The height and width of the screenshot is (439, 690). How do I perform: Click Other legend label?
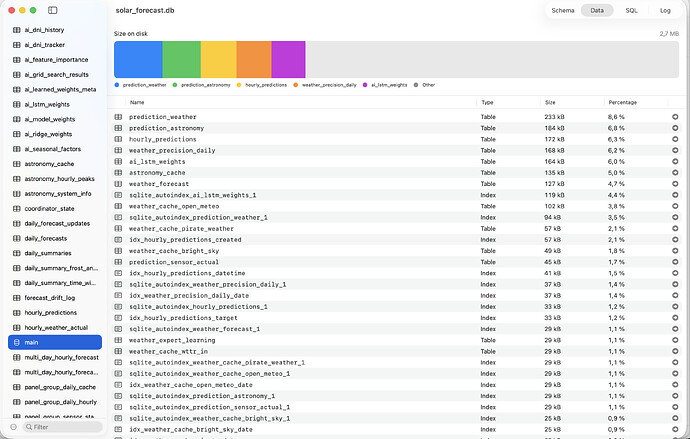[428, 85]
